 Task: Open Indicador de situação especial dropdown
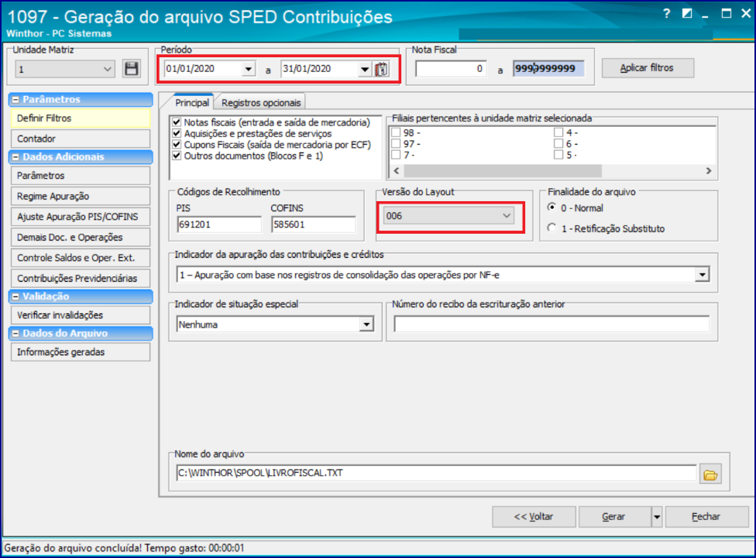click(367, 325)
